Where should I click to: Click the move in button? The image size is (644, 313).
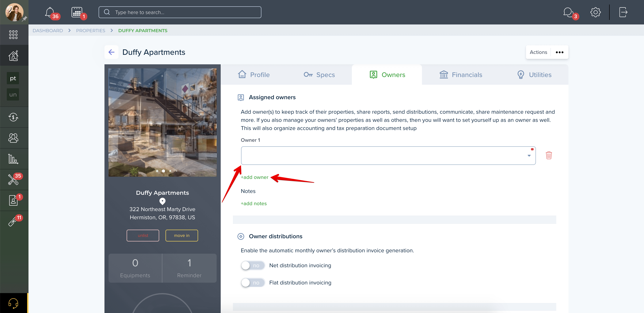click(182, 235)
